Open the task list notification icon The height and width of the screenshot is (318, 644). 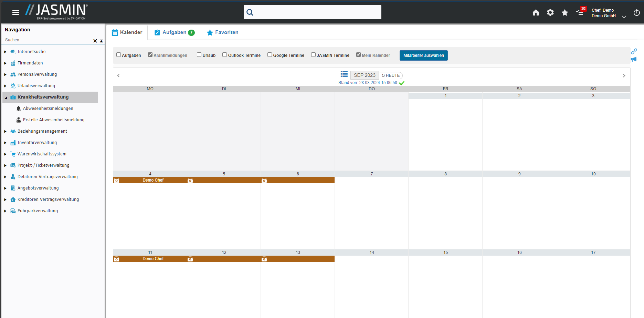pos(580,13)
